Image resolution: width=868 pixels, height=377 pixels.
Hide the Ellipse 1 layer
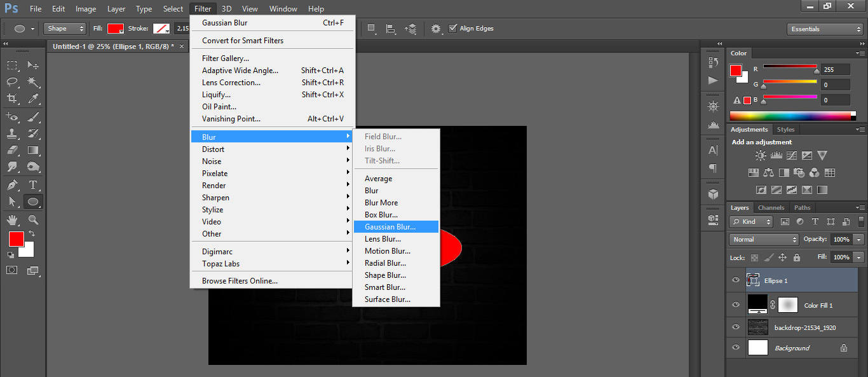(736, 280)
